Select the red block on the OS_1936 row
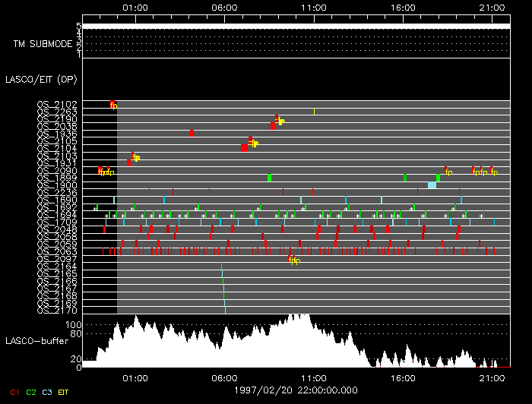The width and height of the screenshot is (532, 404). [x=192, y=133]
